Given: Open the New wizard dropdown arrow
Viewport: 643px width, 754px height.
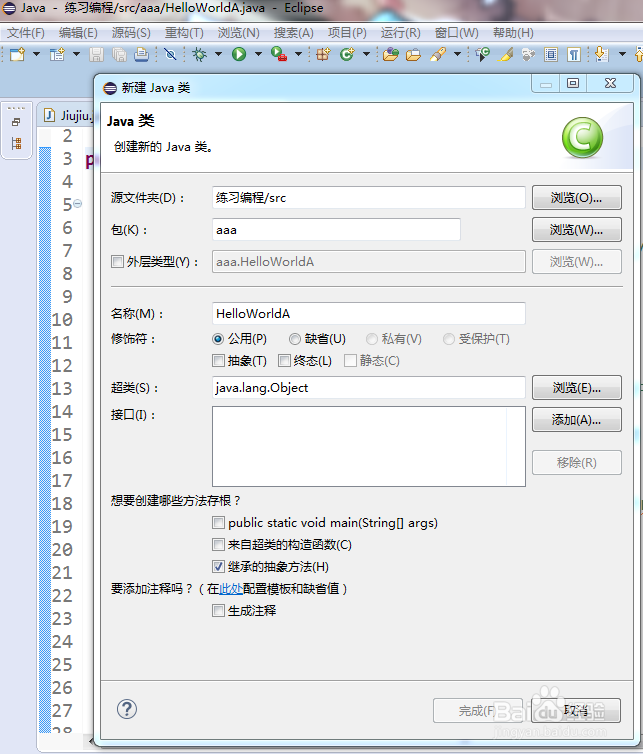Looking at the screenshot, I should click(36, 54).
